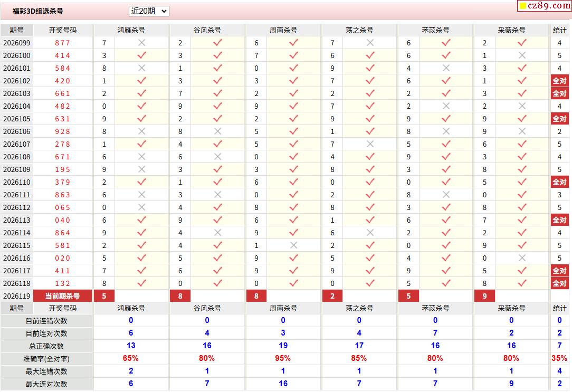Click the 全对 badge for period 2026102
The width and height of the screenshot is (572, 392).
559,81
